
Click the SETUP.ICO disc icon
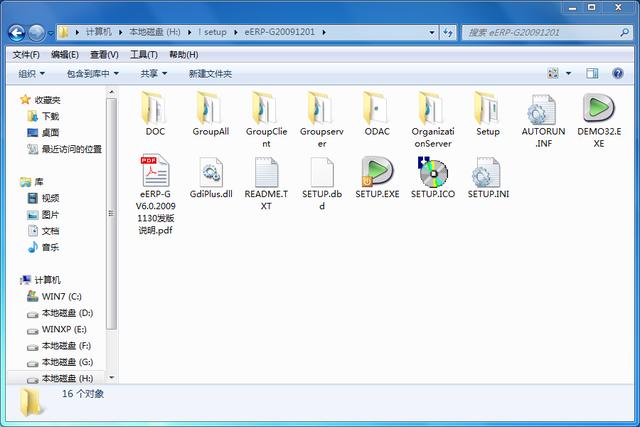432,173
